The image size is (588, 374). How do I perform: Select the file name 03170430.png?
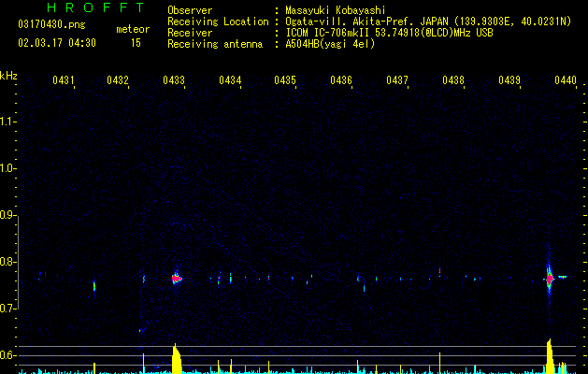click(x=51, y=24)
